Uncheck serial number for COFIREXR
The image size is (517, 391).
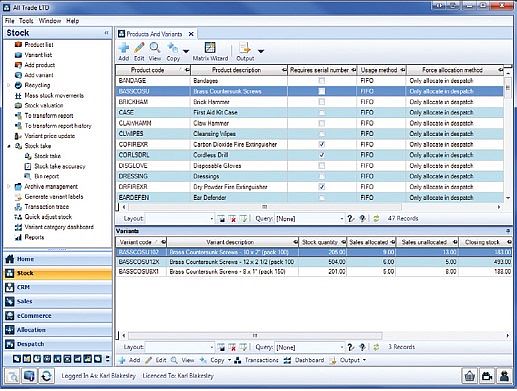pos(322,144)
